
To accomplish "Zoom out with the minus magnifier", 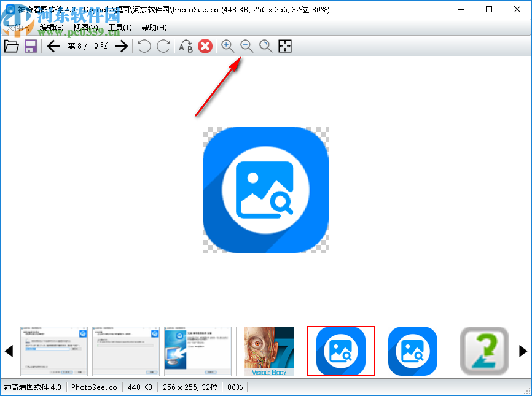I will (x=247, y=46).
